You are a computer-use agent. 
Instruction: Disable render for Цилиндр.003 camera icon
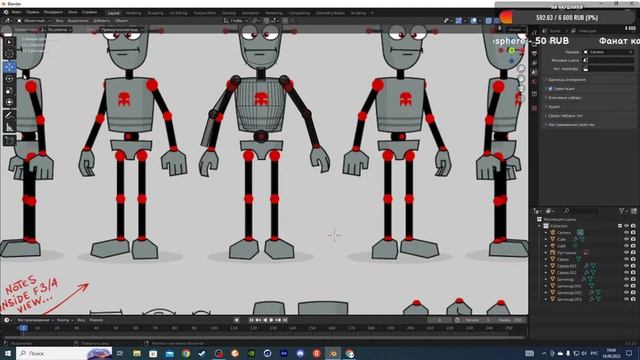[x=633, y=300]
